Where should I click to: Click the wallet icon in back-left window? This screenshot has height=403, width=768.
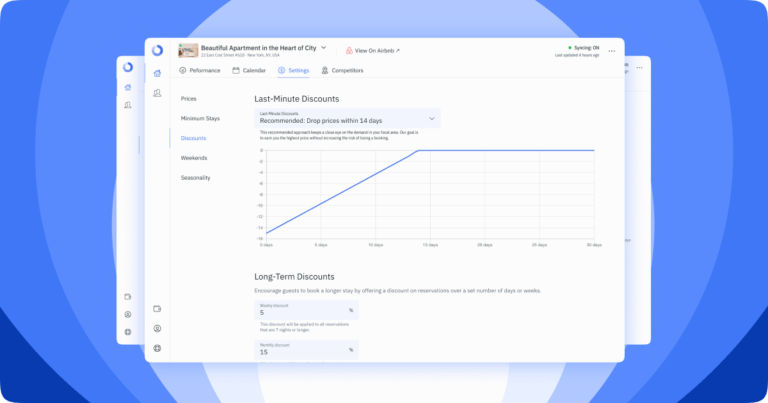[128, 297]
